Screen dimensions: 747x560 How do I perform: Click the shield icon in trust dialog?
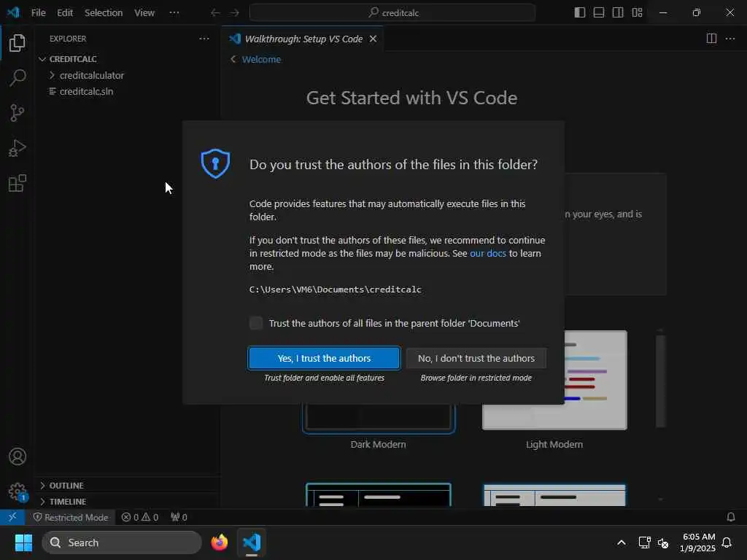(x=215, y=163)
